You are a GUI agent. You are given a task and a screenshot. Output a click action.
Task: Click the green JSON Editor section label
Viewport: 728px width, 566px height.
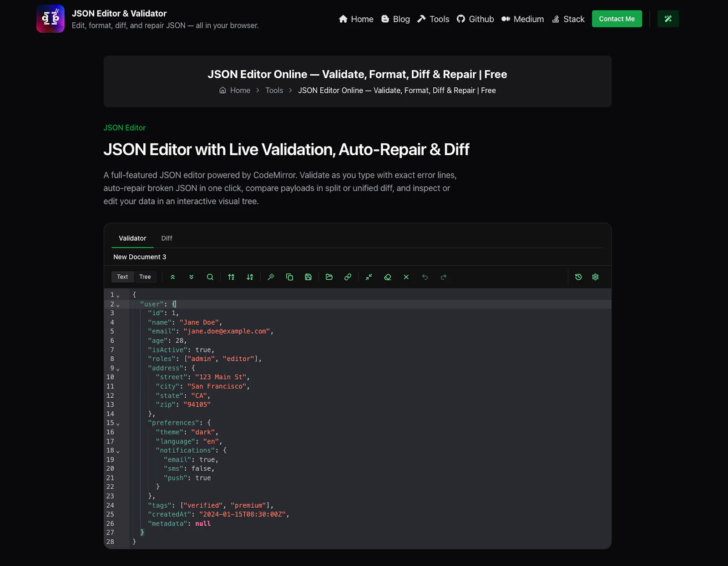pos(125,128)
